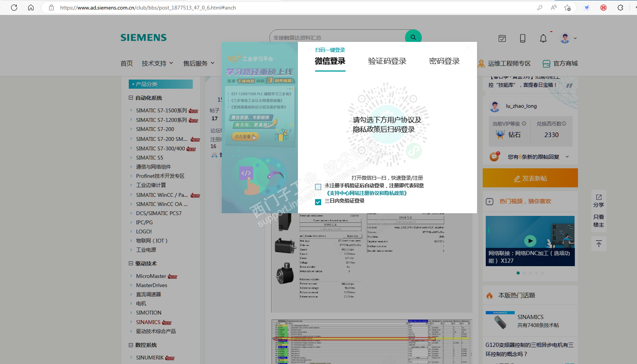This screenshot has height=364, width=637.
Task: Click the browser refresh icon
Action: pos(14,8)
